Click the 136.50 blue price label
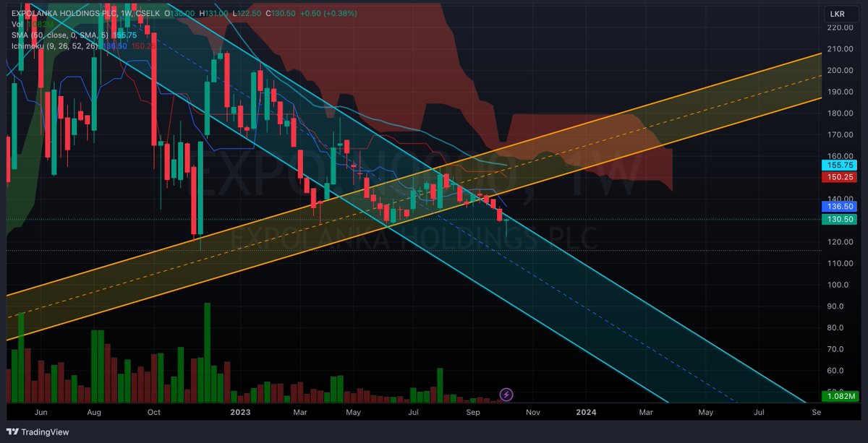Image resolution: width=868 pixels, height=443 pixels. click(x=840, y=206)
